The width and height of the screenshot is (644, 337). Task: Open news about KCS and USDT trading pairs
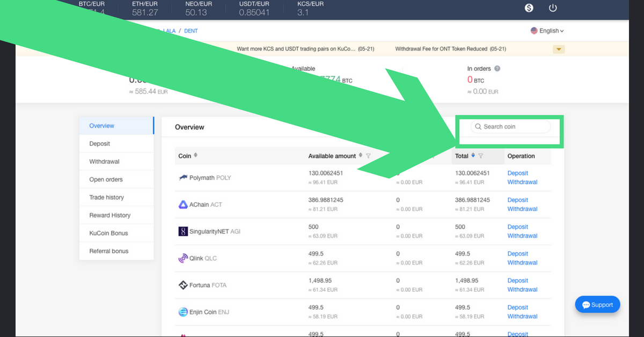click(305, 49)
